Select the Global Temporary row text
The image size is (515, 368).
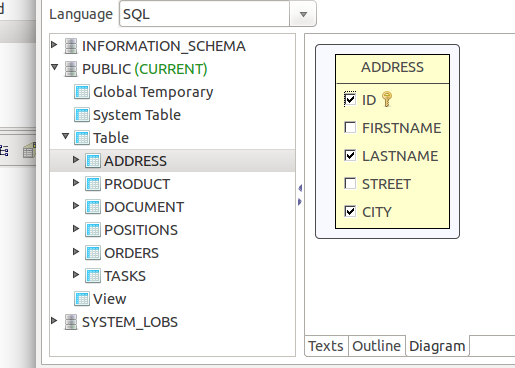click(153, 93)
